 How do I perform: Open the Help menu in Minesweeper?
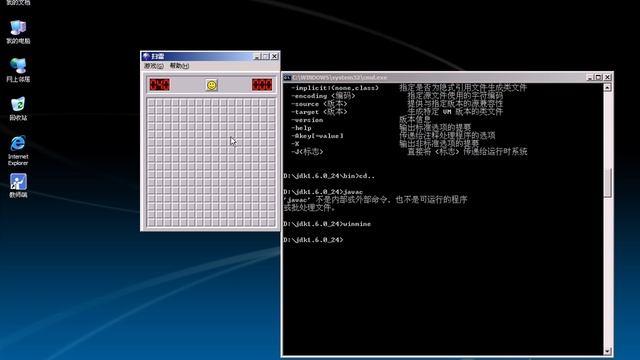pyautogui.click(x=179, y=66)
